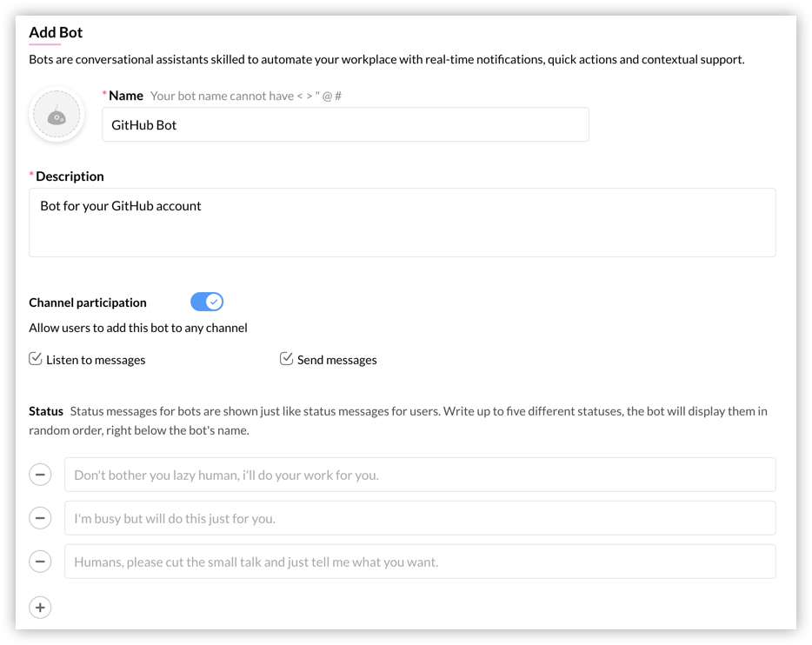812x645 pixels.
Task: Delete the "Humans, please cut the small talk" status
Action: click(x=40, y=562)
